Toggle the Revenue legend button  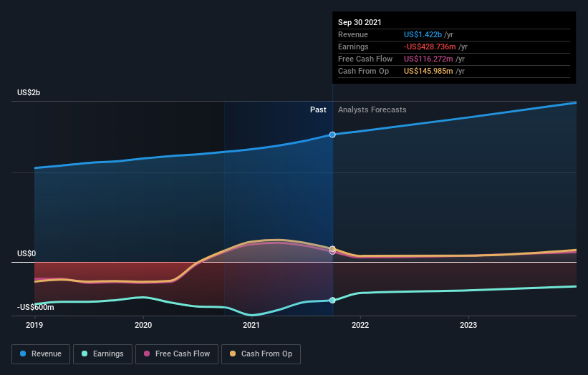[41, 354]
